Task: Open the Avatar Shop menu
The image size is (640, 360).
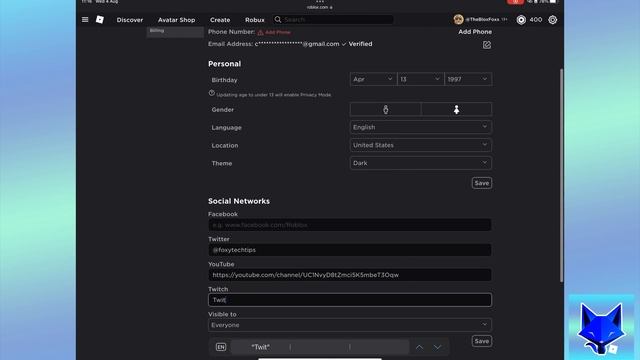Action: [x=176, y=20]
